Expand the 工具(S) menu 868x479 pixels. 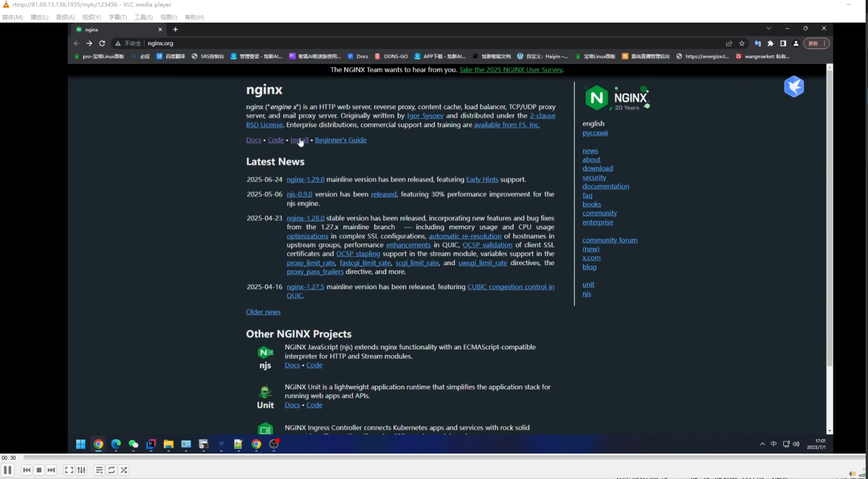[144, 17]
